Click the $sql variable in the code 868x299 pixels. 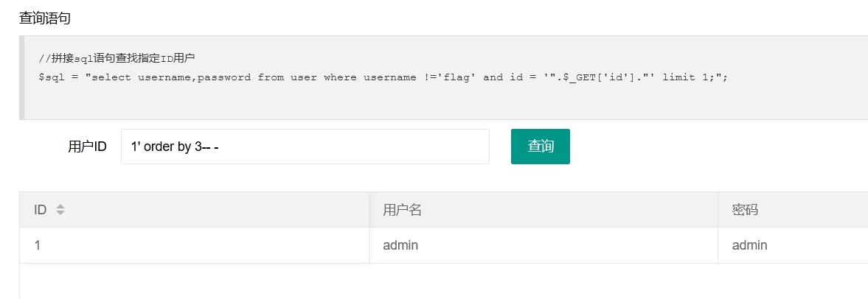tap(52, 77)
